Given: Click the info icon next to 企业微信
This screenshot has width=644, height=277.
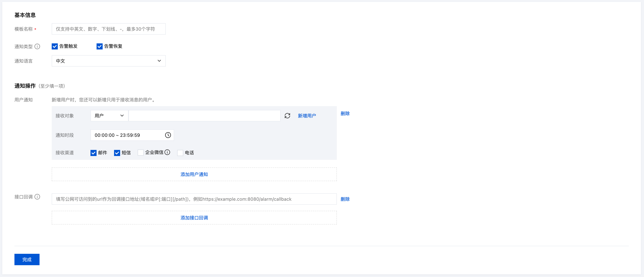Looking at the screenshot, I should pos(167,152).
